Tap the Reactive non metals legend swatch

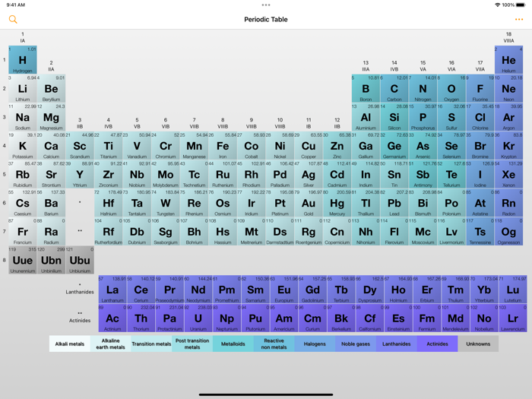pos(274,344)
